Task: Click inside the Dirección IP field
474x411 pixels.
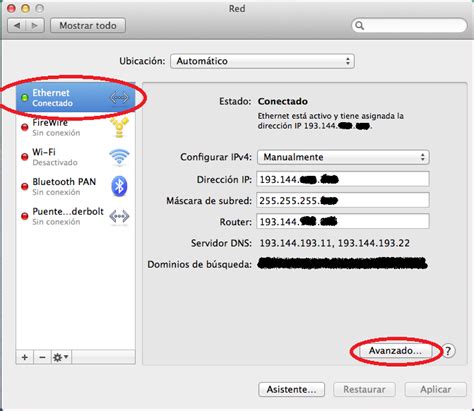Action: pos(343,179)
